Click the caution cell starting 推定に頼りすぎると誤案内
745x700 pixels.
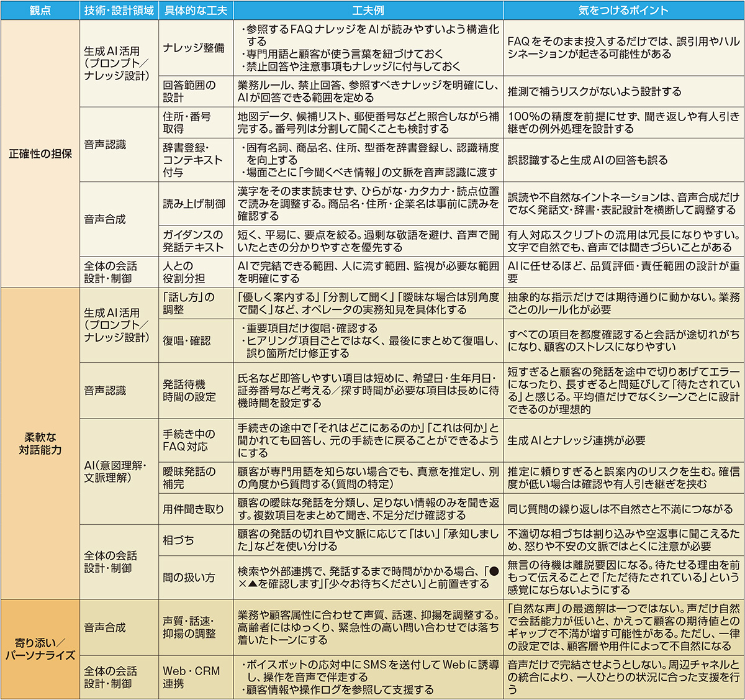623,478
